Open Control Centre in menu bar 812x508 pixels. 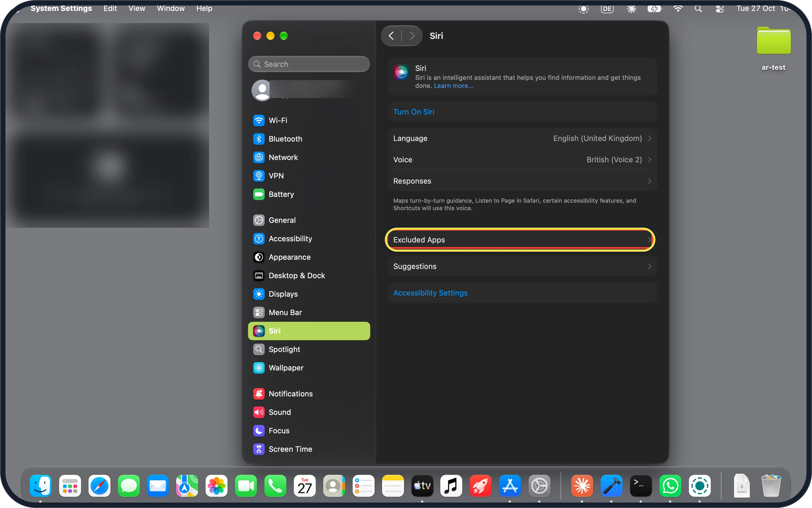(x=719, y=8)
